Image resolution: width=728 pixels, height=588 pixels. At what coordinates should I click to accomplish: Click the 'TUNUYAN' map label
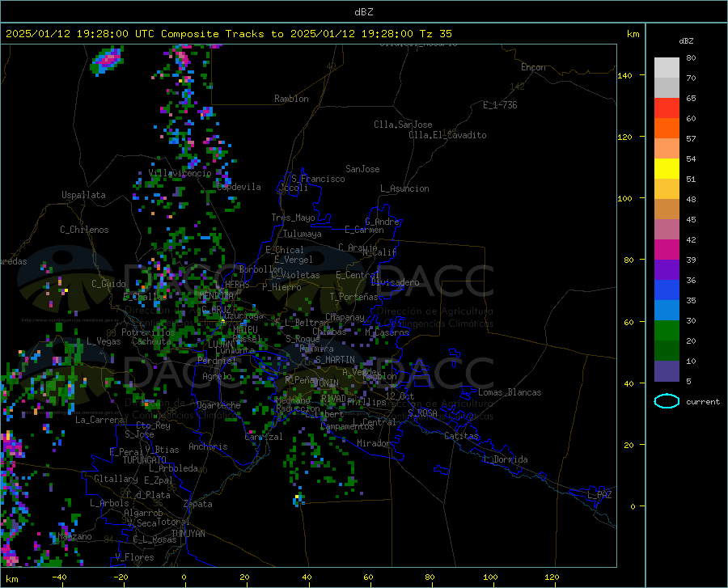click(188, 534)
